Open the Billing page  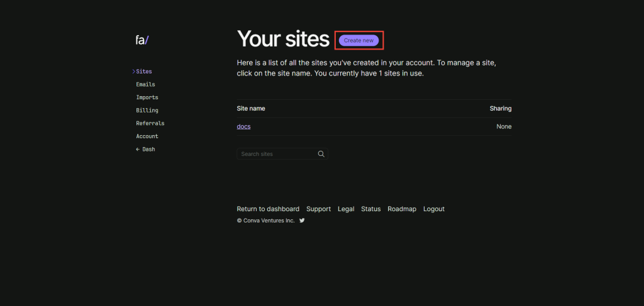coord(147,111)
